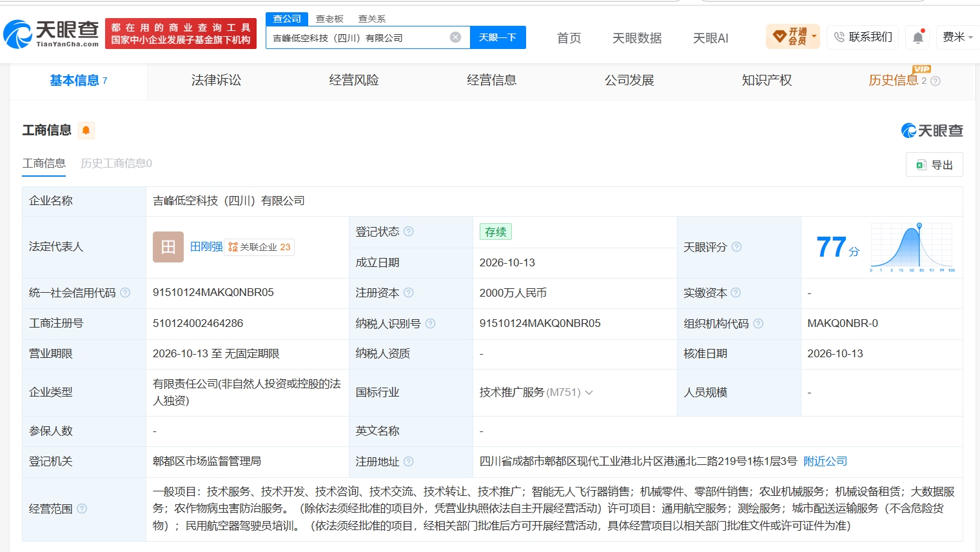Viewport: 980px width, 552px height.
Task: Expand the 国标行业 技术推广服务 chevron
Action: point(589,392)
